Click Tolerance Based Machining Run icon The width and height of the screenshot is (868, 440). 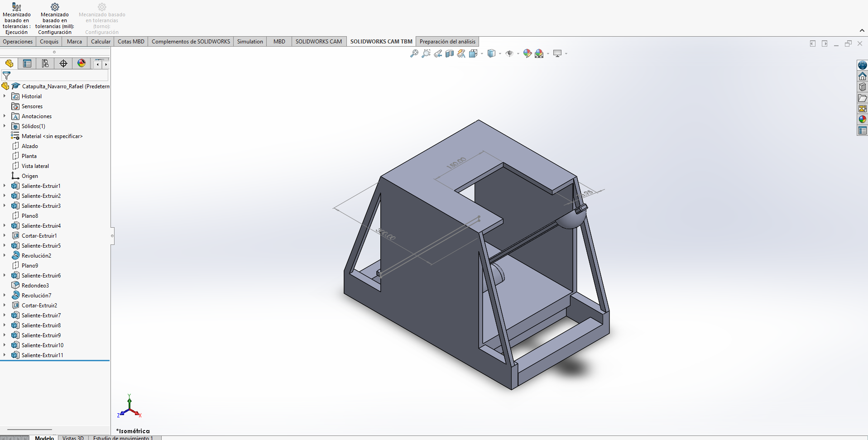point(17,19)
